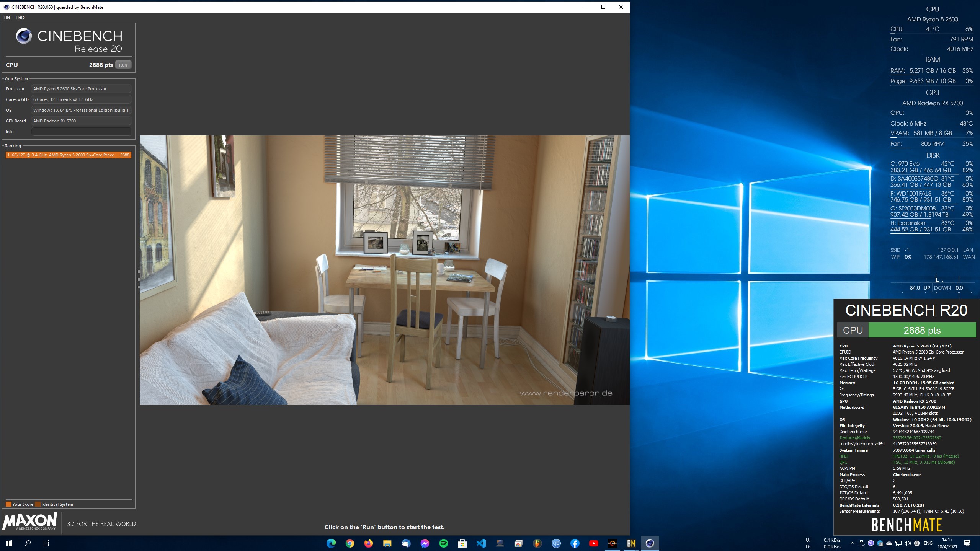Open volume control in tray
Screen dimensions: 980x551
tap(908, 543)
